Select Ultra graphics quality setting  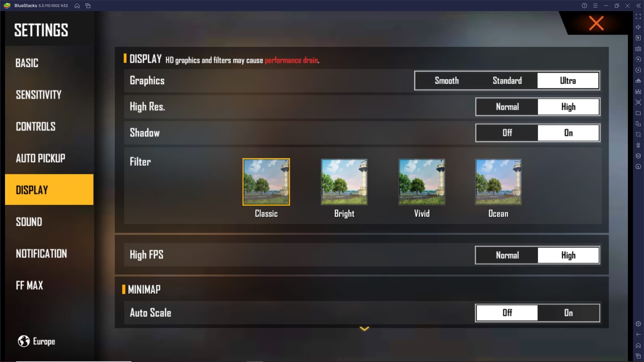[x=568, y=80]
